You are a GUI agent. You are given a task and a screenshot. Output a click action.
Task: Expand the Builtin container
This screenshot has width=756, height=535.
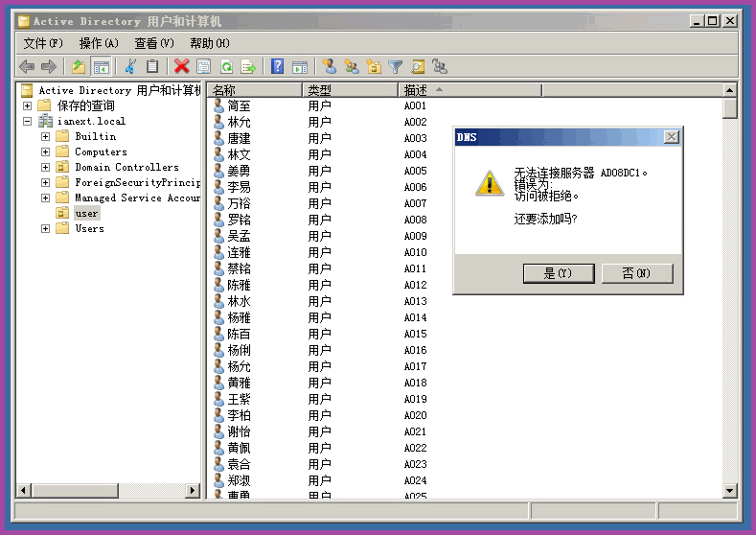coord(45,136)
